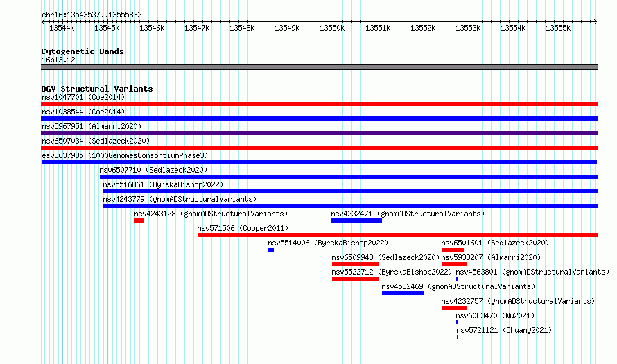Click the purple nsv5967951 variant bar

click(x=319, y=133)
